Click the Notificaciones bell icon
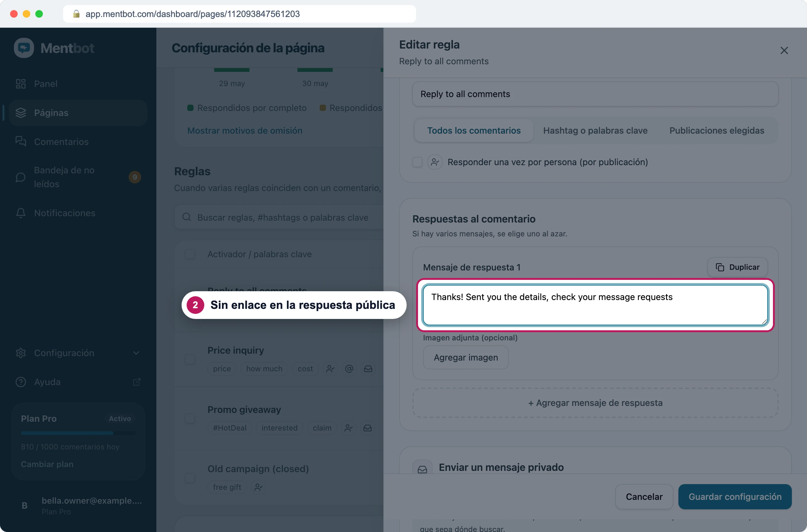807x532 pixels. click(21, 213)
